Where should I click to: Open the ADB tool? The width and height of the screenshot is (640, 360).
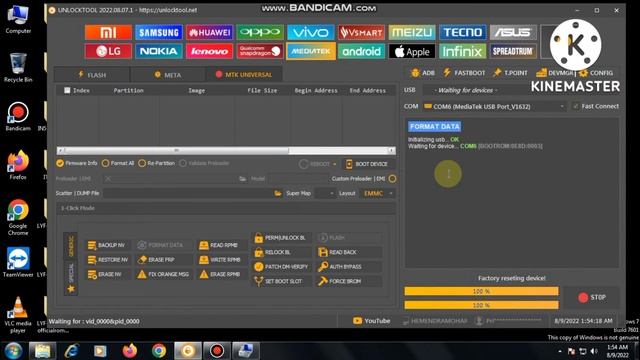(423, 73)
